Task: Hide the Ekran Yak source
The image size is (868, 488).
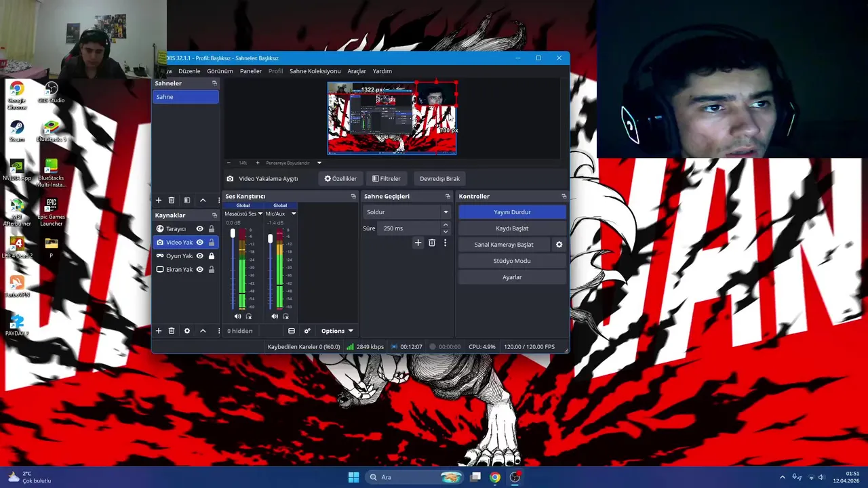Action: tap(199, 270)
